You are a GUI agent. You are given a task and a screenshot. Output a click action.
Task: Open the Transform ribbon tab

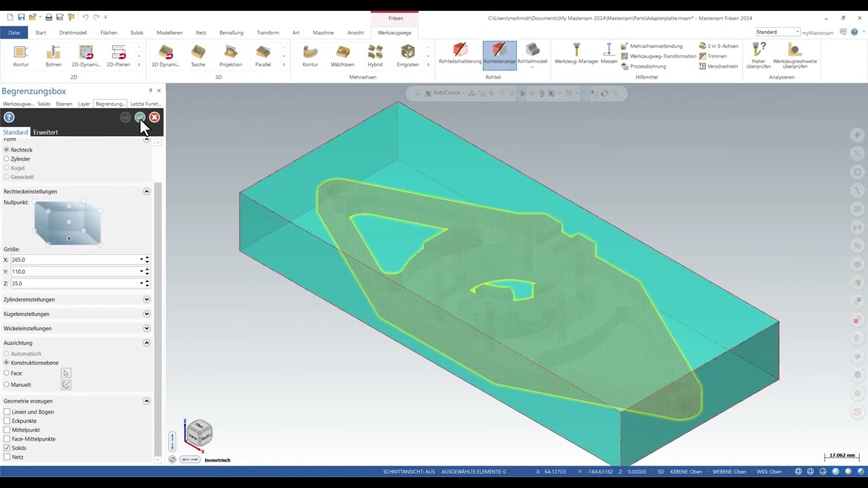point(268,33)
